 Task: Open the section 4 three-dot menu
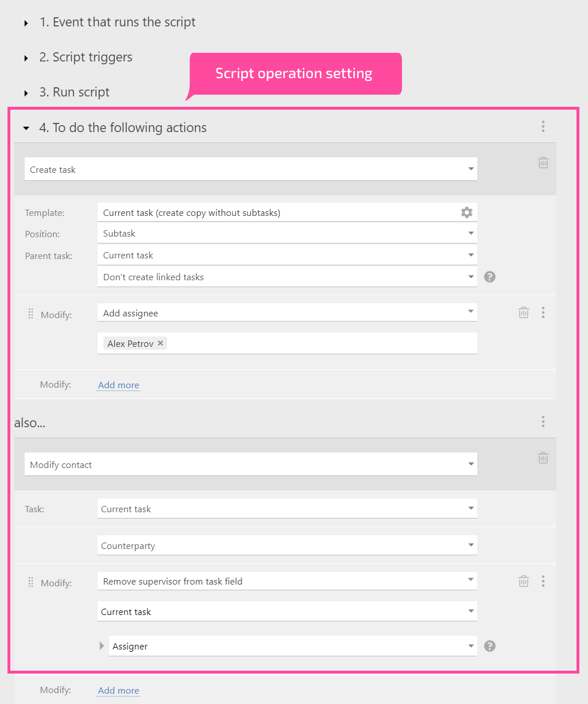click(x=543, y=126)
